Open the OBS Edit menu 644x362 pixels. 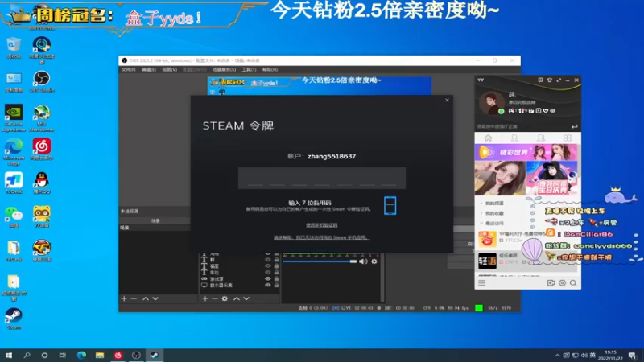(149, 70)
